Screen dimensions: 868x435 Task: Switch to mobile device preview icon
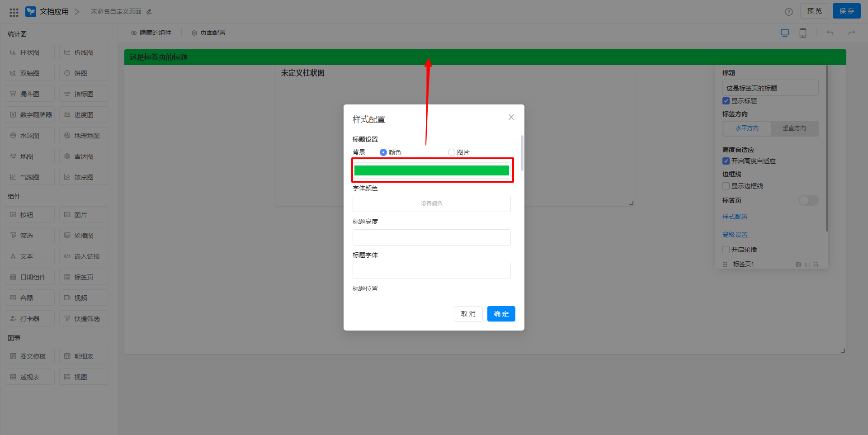tap(802, 33)
